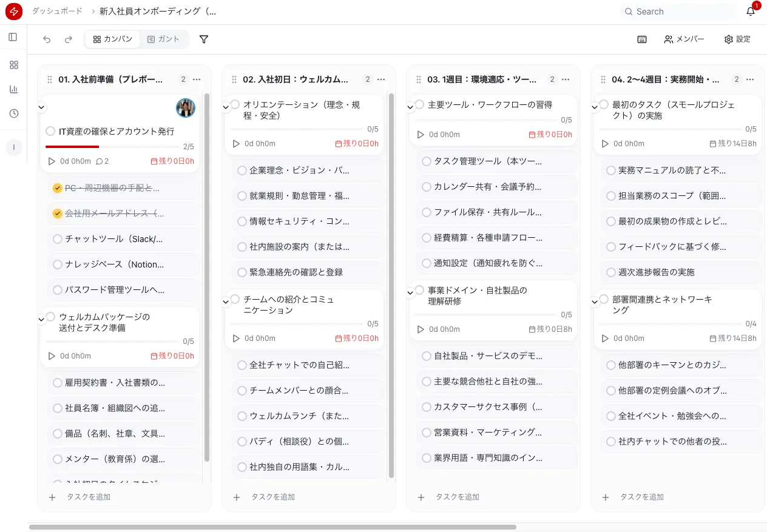Click the board horizontal scrollbar
The height and width of the screenshot is (532, 767).
[272, 527]
